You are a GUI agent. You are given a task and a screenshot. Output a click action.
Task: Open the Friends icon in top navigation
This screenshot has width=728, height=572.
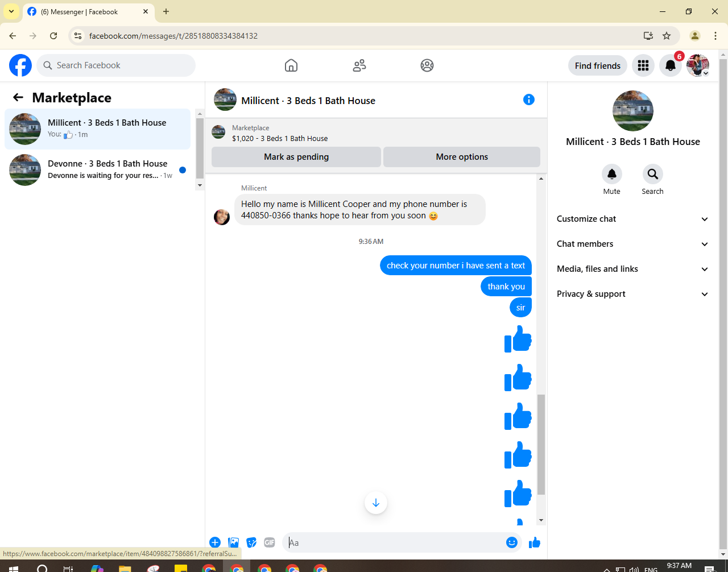(x=359, y=65)
